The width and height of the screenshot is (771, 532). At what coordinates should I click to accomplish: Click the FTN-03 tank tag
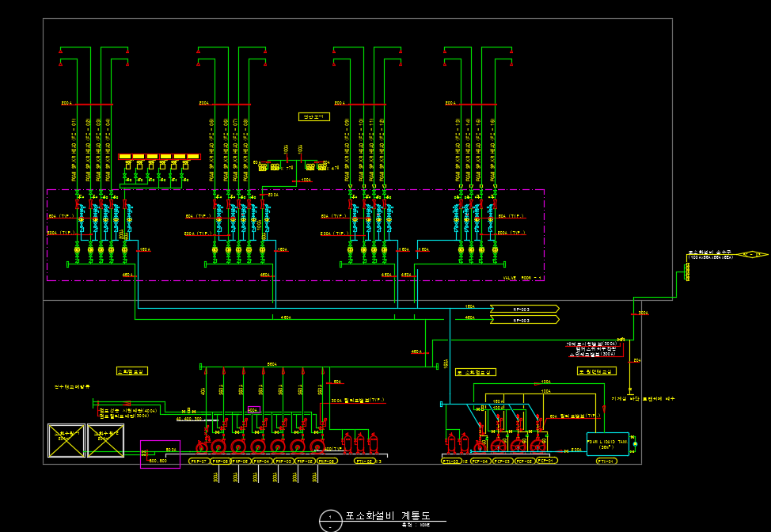[x=451, y=462]
